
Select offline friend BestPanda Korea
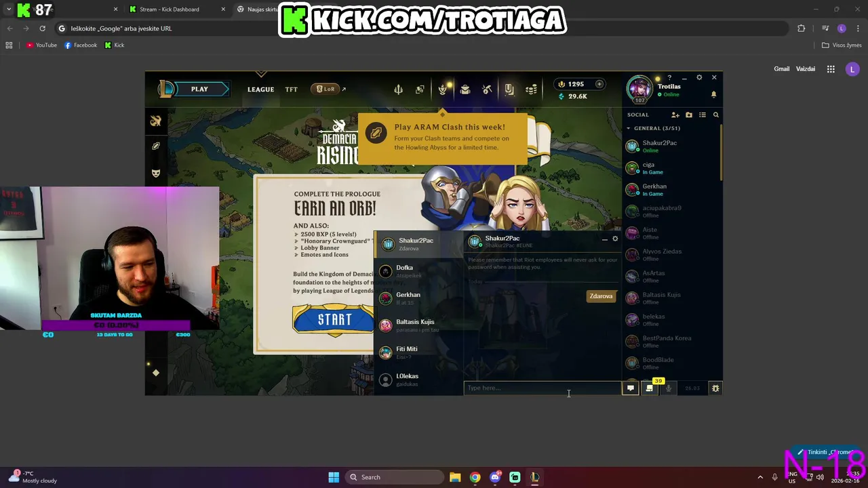pos(671,342)
